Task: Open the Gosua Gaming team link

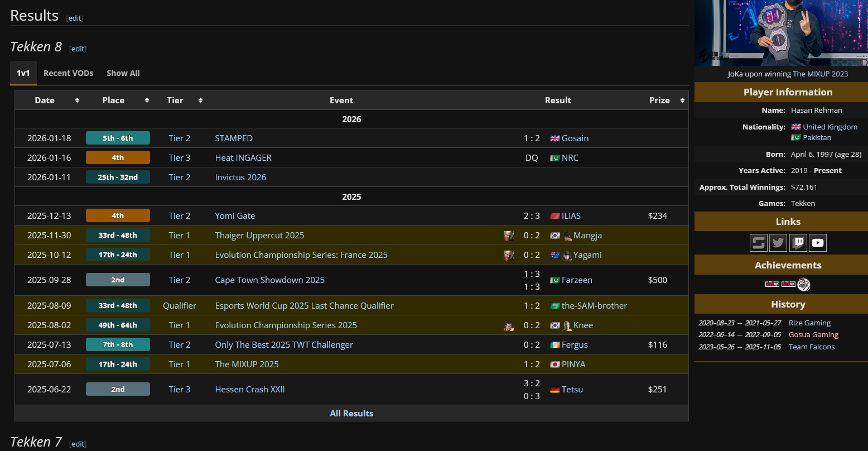Action: (x=813, y=335)
